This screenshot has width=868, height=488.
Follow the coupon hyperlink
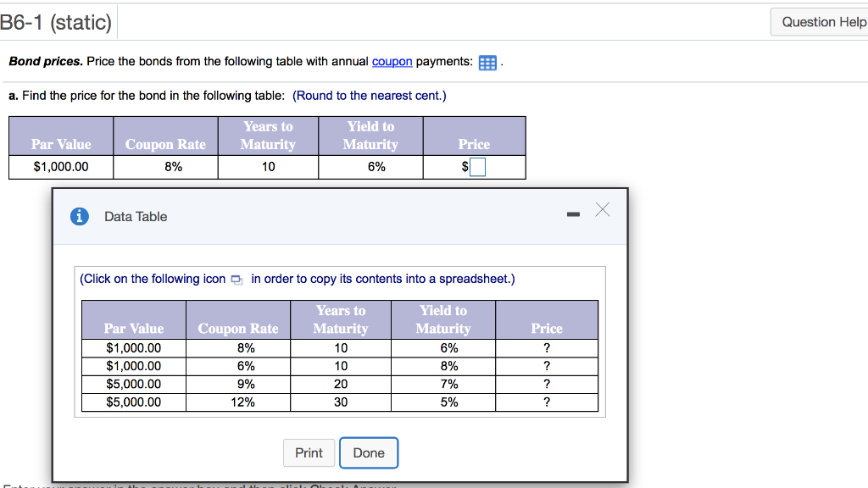[x=392, y=61]
